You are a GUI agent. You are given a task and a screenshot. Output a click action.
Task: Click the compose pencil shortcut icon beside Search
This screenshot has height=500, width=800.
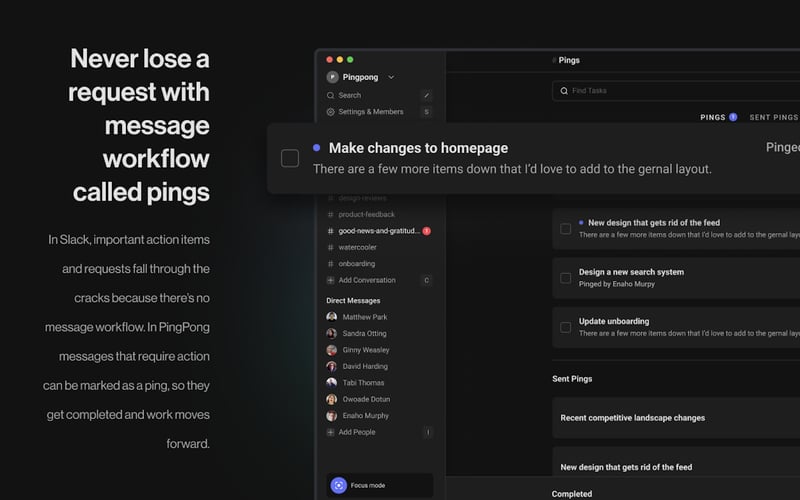[x=427, y=95]
